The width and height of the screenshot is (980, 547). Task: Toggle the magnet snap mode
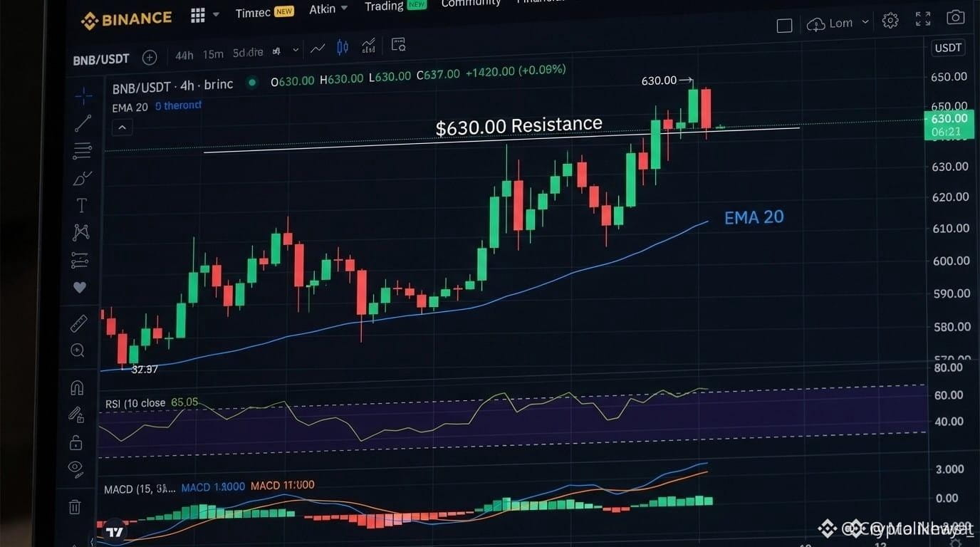77,387
